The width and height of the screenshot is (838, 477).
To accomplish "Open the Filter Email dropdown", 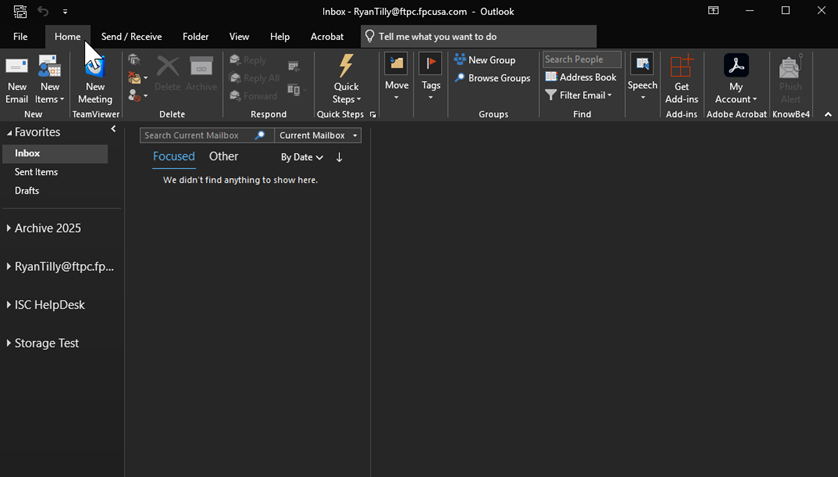I will coord(579,95).
